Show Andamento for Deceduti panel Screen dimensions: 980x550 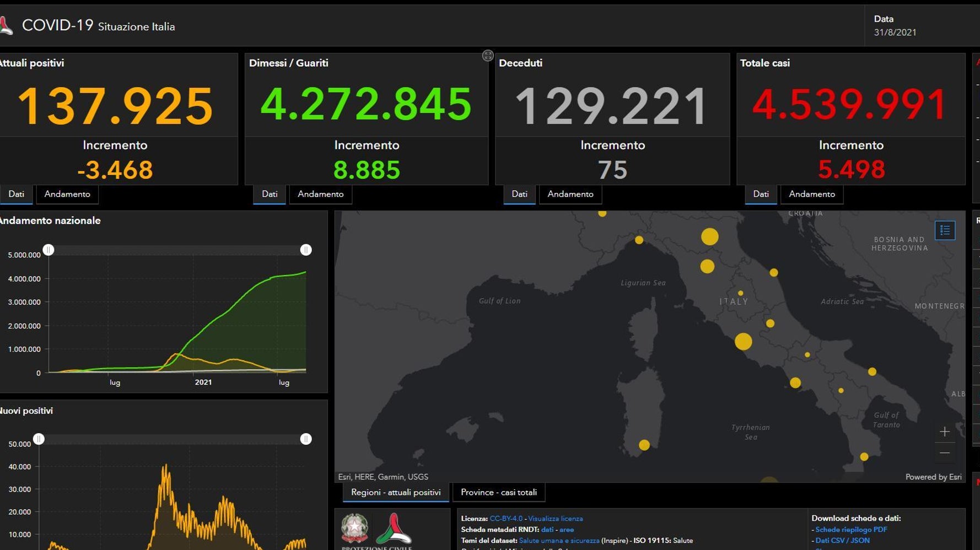570,194
